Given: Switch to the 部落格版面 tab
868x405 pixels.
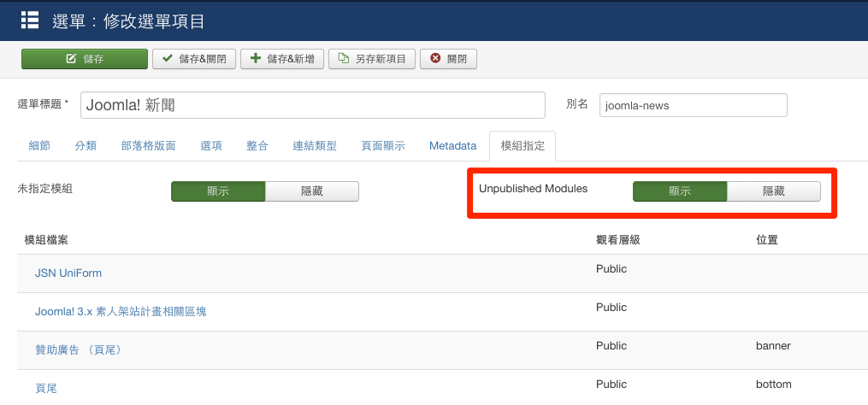Looking at the screenshot, I should click(148, 146).
